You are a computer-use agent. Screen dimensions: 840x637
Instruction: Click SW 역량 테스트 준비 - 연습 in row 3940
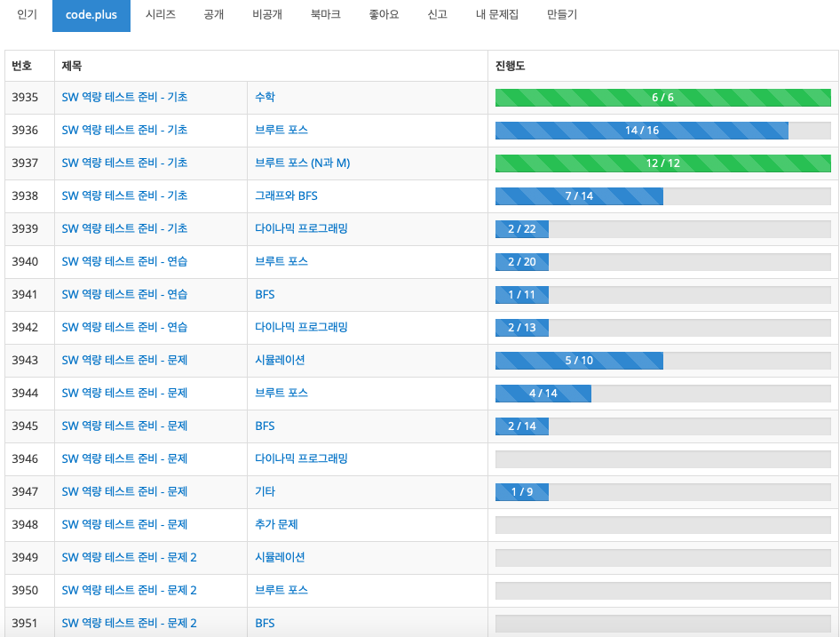pos(124,261)
